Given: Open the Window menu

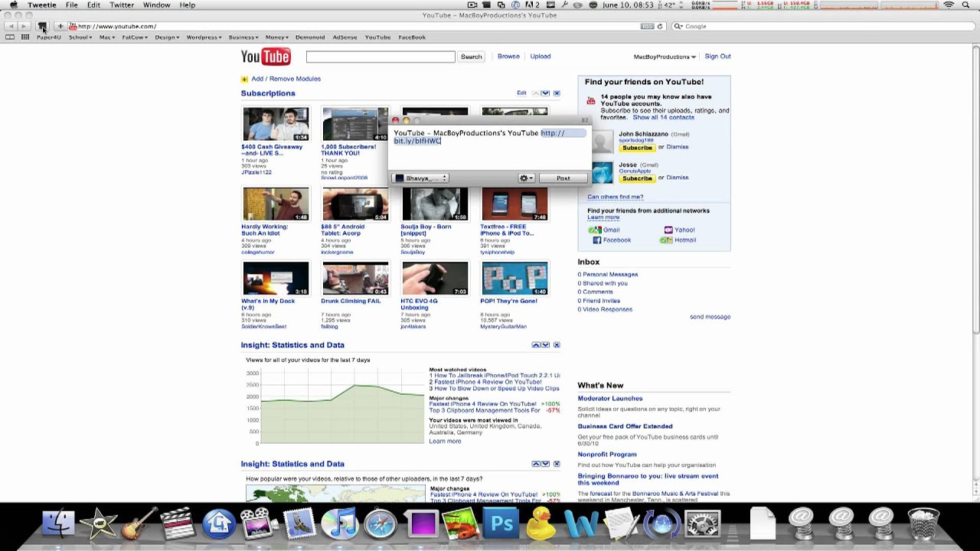Looking at the screenshot, I should click(x=156, y=5).
